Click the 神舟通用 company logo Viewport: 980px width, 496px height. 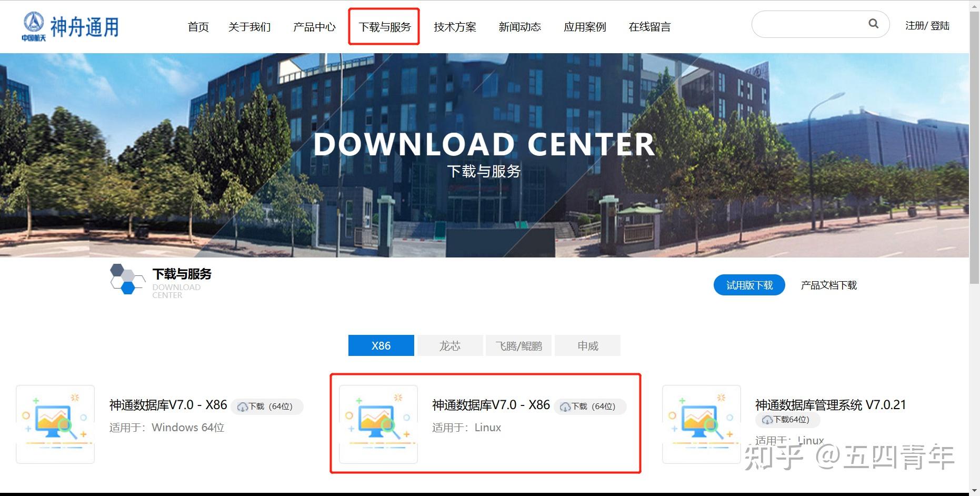coord(70,26)
